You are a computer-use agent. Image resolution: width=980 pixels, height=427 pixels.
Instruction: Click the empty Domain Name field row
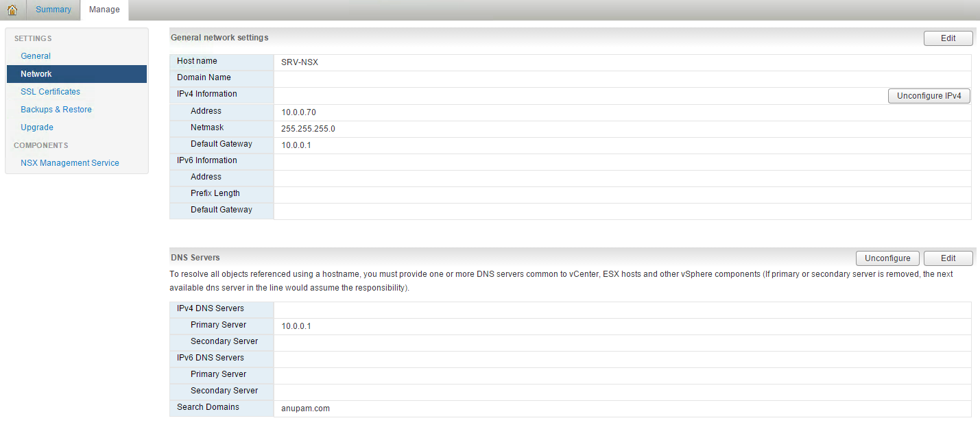click(x=621, y=79)
